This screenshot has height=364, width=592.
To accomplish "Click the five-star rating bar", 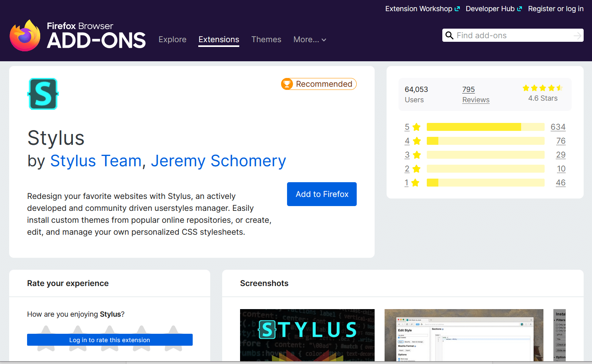I will 485,127.
